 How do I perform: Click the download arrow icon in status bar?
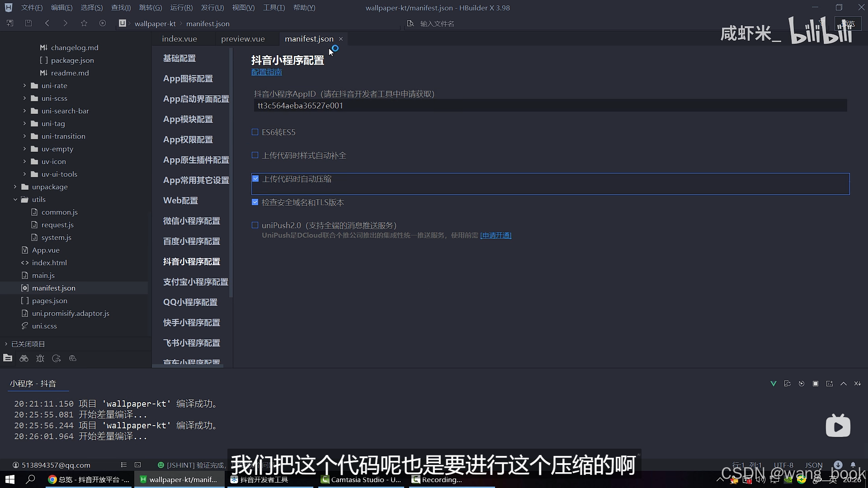pos(838,465)
